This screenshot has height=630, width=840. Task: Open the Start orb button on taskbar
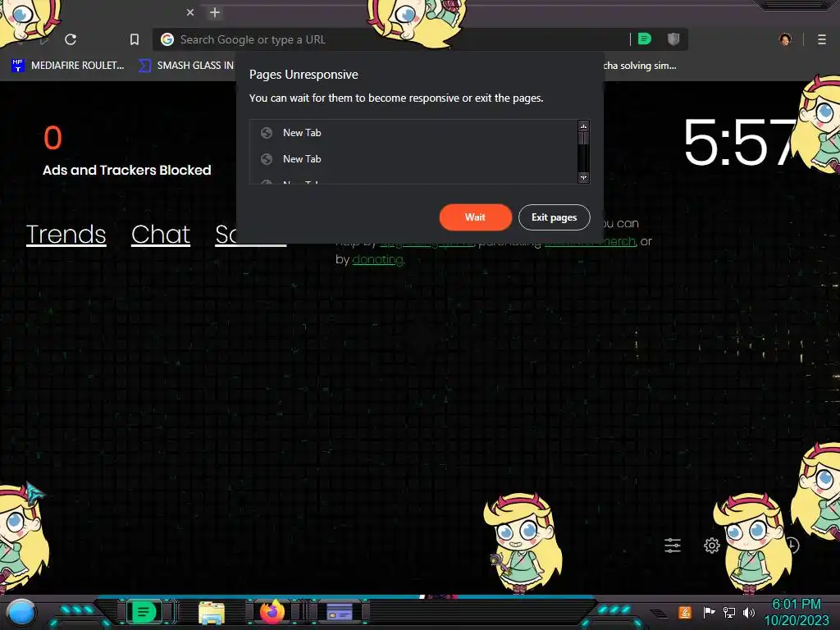[x=21, y=612]
